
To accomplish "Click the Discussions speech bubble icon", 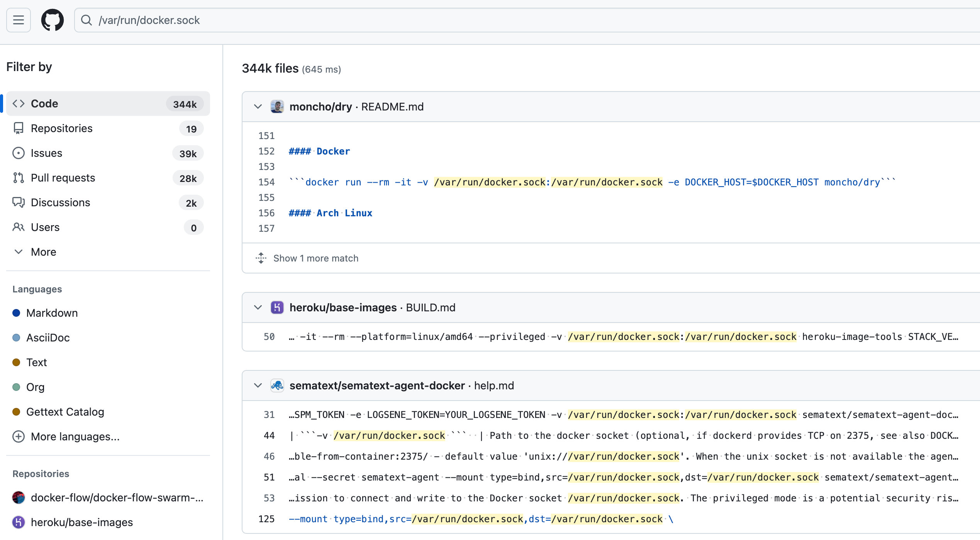I will coord(19,202).
